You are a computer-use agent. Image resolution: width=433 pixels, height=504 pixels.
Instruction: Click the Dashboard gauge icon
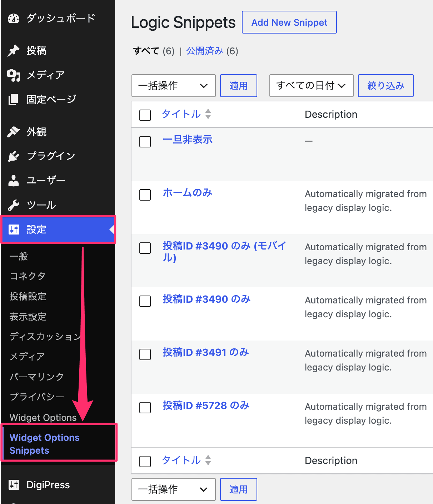point(14,18)
